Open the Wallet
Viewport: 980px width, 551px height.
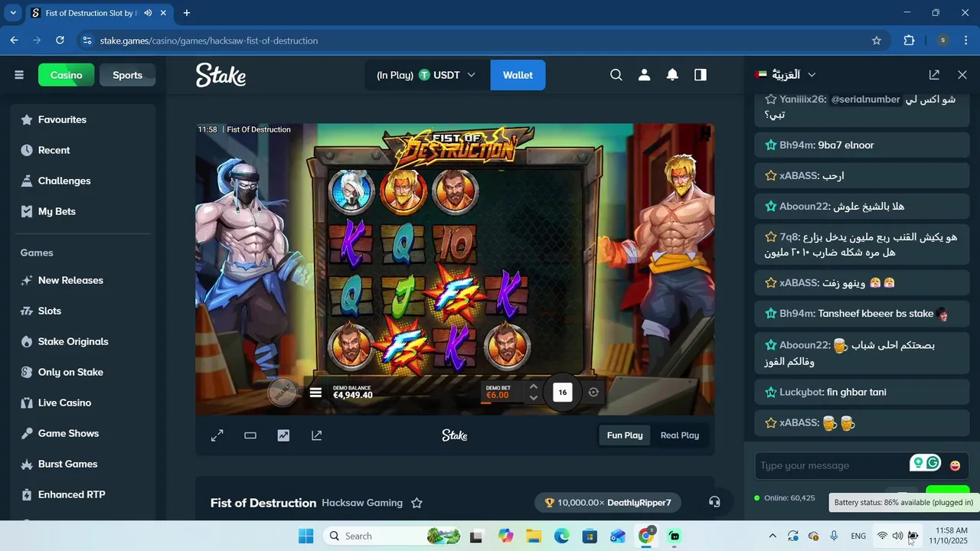518,75
